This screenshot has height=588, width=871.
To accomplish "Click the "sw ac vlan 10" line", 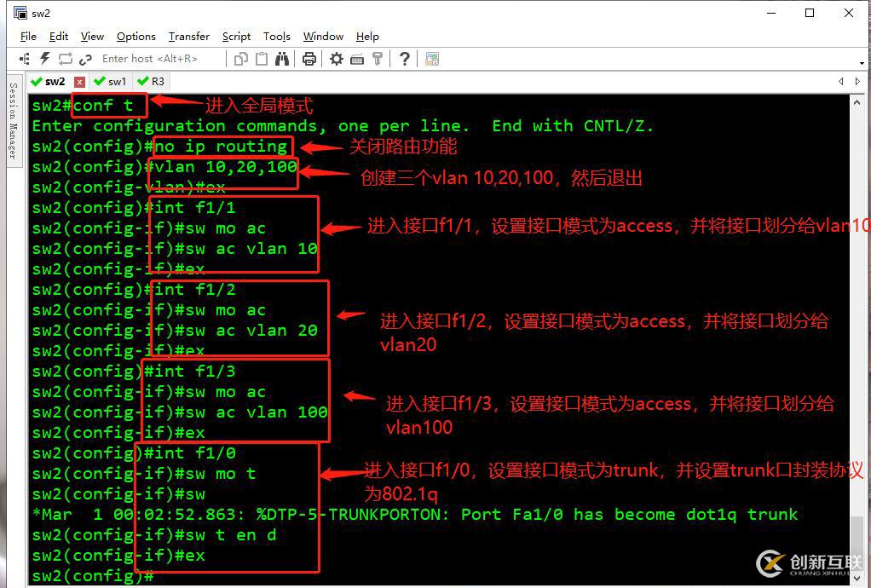I will click(175, 249).
